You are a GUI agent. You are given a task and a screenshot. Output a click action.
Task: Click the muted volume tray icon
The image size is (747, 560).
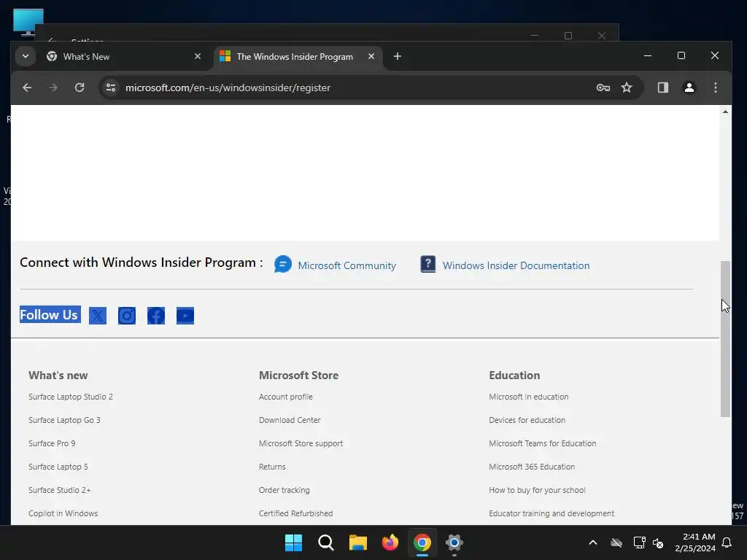click(659, 542)
